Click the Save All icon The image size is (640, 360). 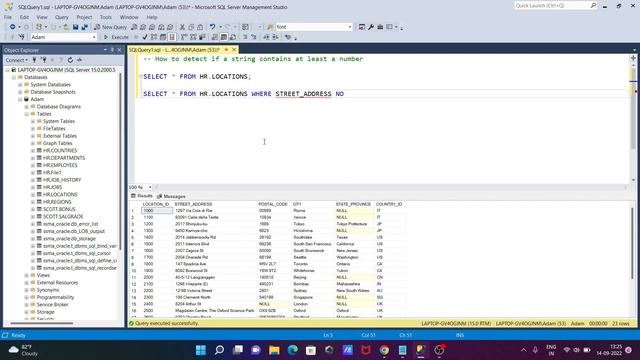click(84, 27)
